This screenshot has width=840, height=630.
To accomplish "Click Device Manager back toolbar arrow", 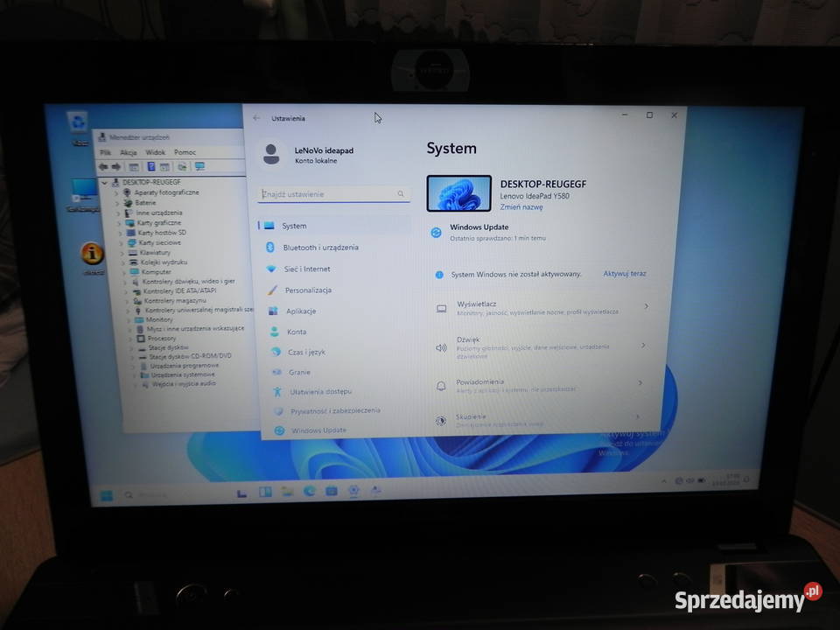I will tap(103, 166).
